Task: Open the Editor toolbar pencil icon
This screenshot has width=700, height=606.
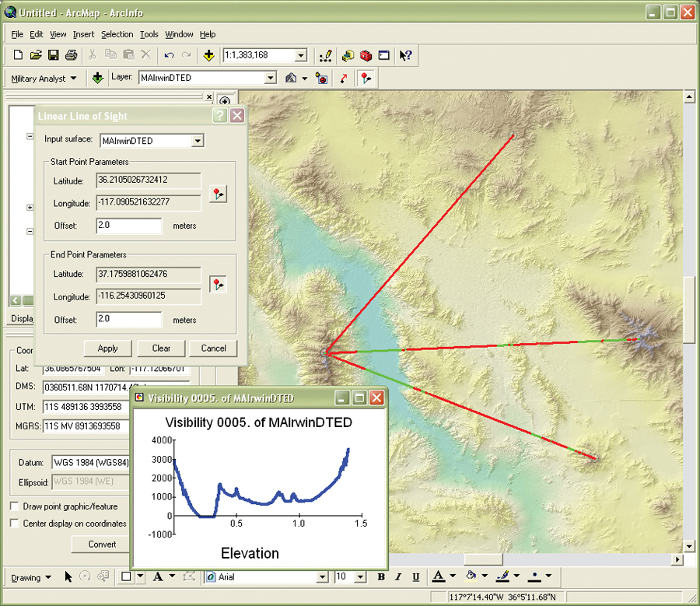Action: pyautogui.click(x=326, y=55)
